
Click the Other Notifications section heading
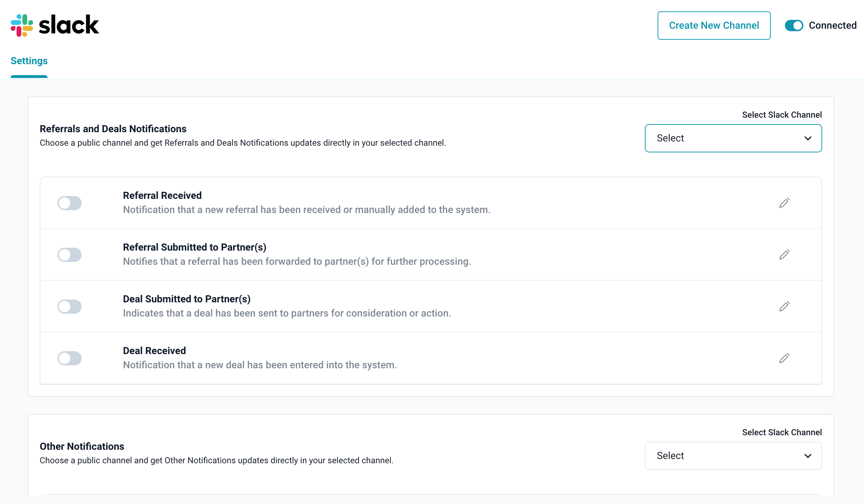pyautogui.click(x=82, y=446)
